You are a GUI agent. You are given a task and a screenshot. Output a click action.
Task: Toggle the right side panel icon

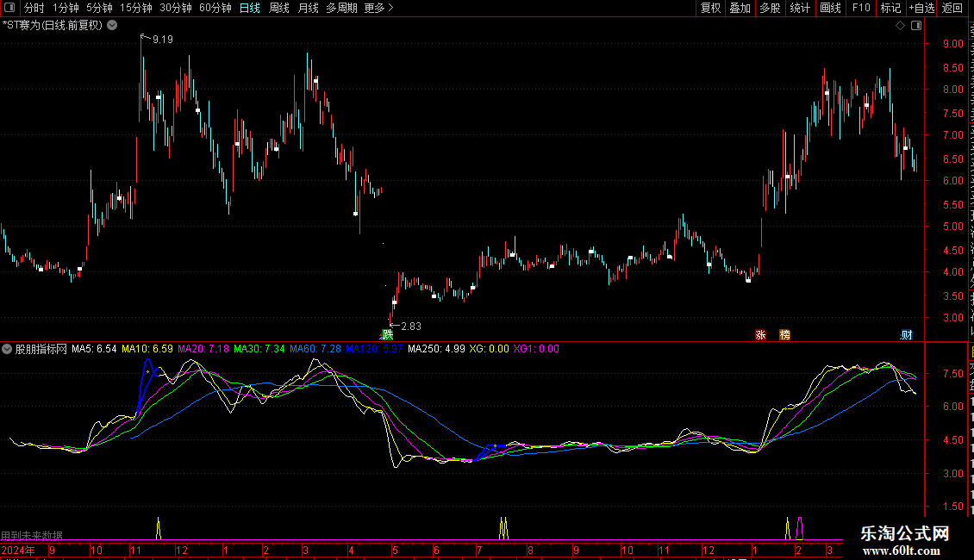click(x=916, y=26)
